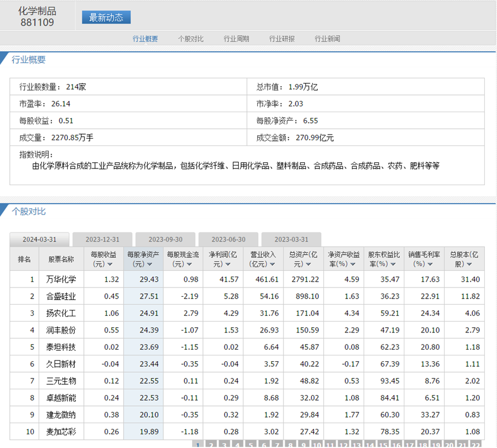Click the 股票名称 column header

point(61,259)
